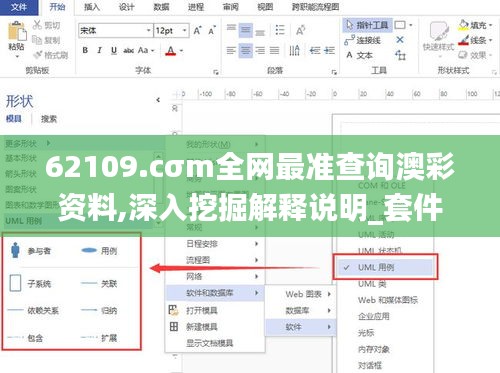Screen dimensions: 500x373
Task: Open the Paragraph (段落) dialog launcher
Action: point(334,72)
